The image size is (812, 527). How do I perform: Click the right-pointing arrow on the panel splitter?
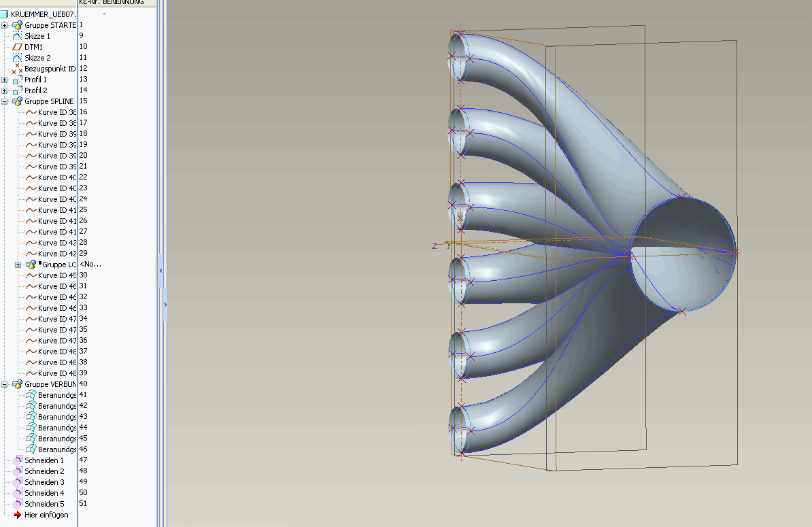[x=165, y=305]
